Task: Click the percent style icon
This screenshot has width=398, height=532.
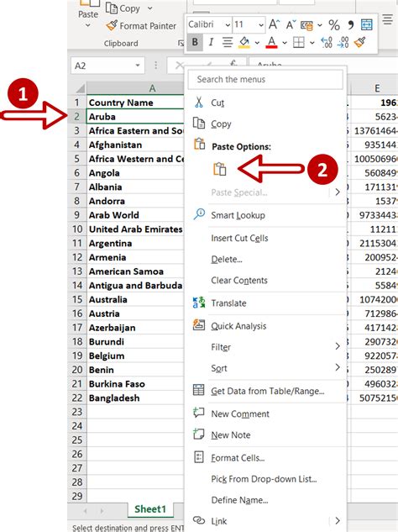Action: (x=334, y=24)
